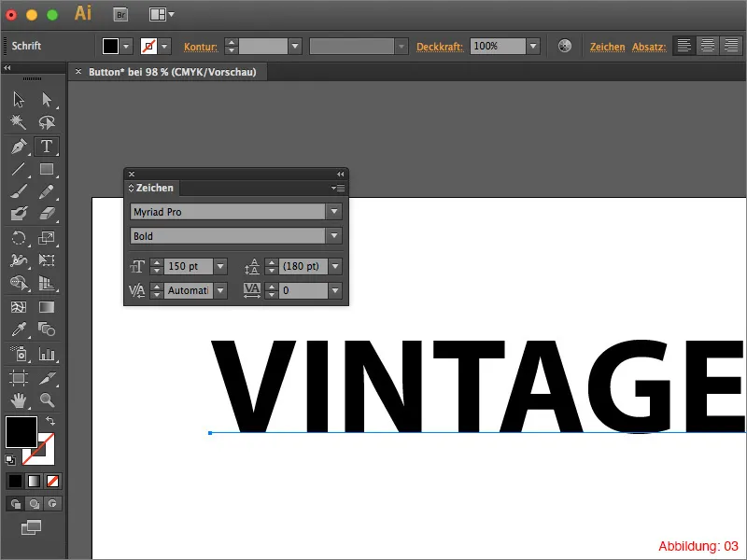
Task: Choose the Hand tool
Action: (18, 400)
